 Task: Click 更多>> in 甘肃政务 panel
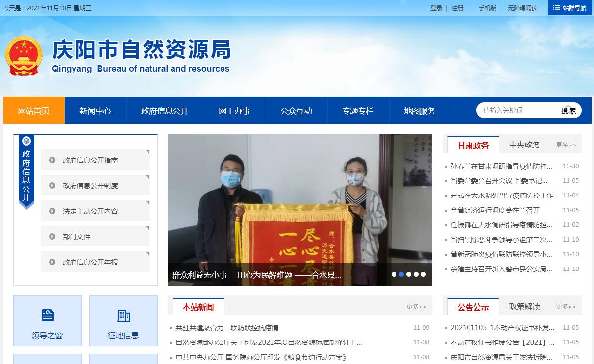pos(566,145)
